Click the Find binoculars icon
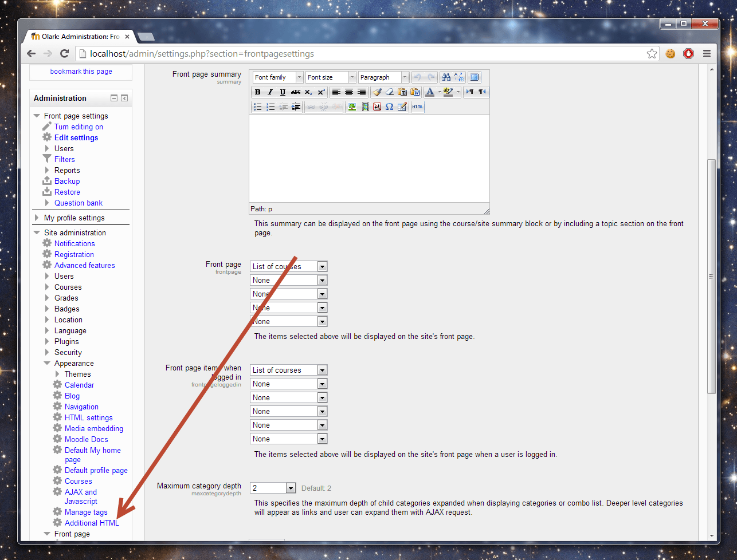Screen dimensions: 737x560 tap(446, 77)
